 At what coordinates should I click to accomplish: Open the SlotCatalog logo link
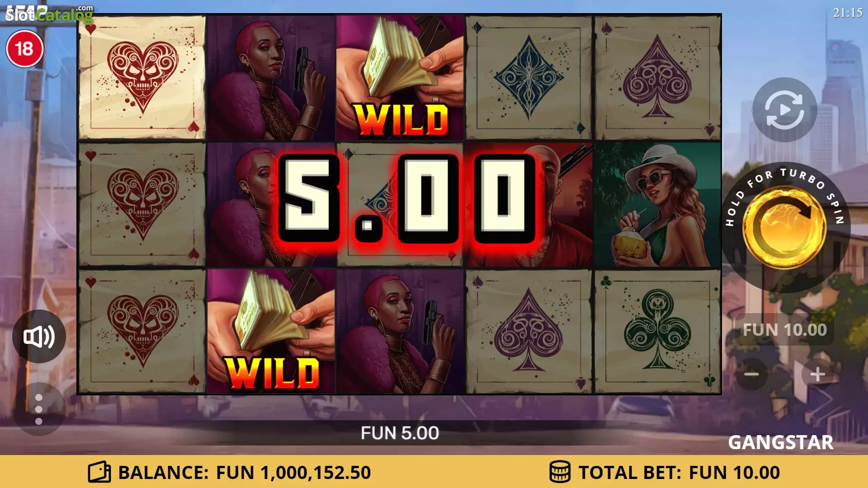pyautogui.click(x=49, y=14)
